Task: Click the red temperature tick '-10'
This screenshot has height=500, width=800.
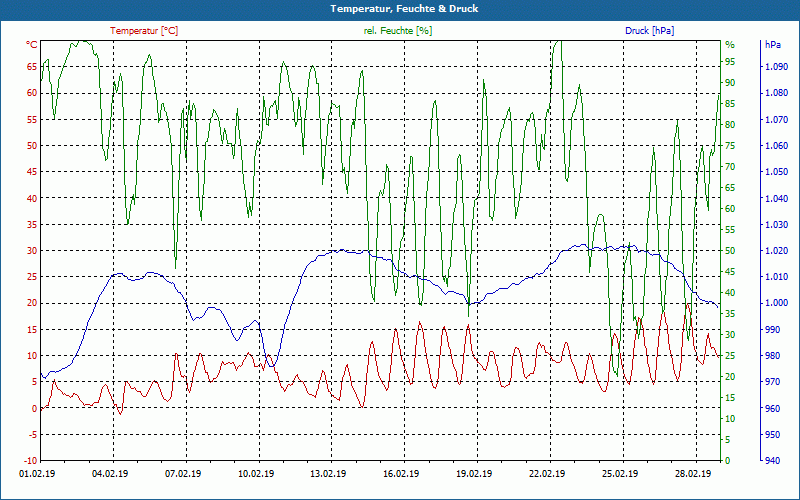Action: pyautogui.click(x=31, y=461)
